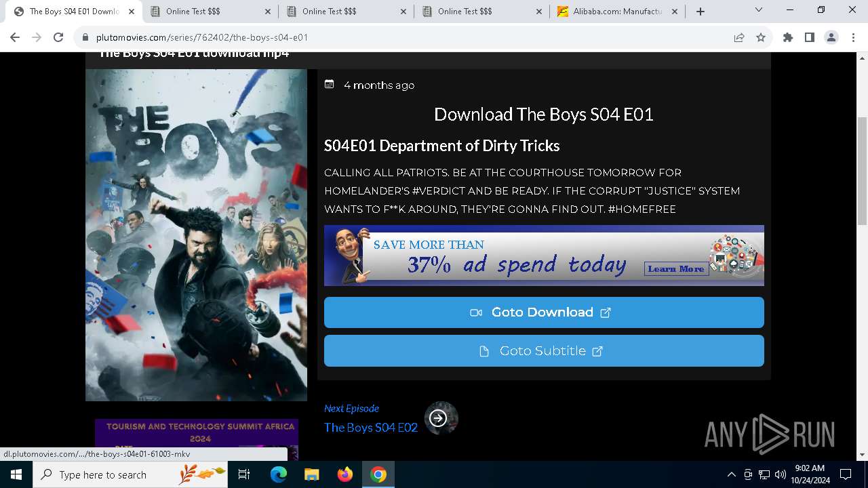Image resolution: width=868 pixels, height=488 pixels.
Task: Open Chrome's three-dot menu
Action: [x=853, y=37]
